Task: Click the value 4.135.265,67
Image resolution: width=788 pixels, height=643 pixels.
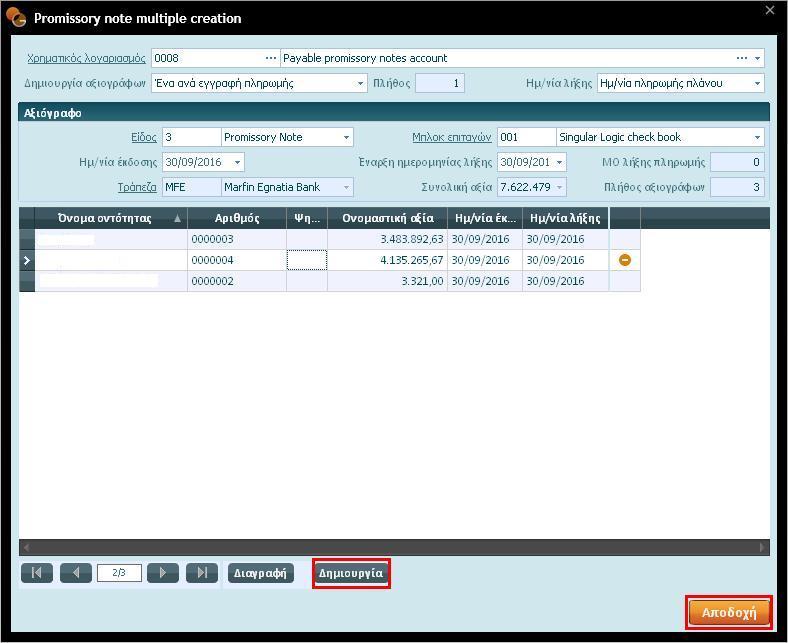Action: 412,260
